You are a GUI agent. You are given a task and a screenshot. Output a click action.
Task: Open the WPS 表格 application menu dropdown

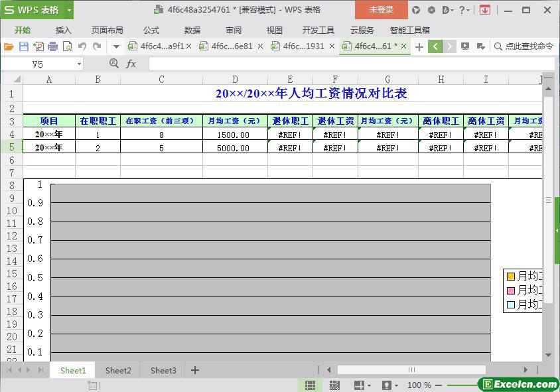(x=69, y=10)
